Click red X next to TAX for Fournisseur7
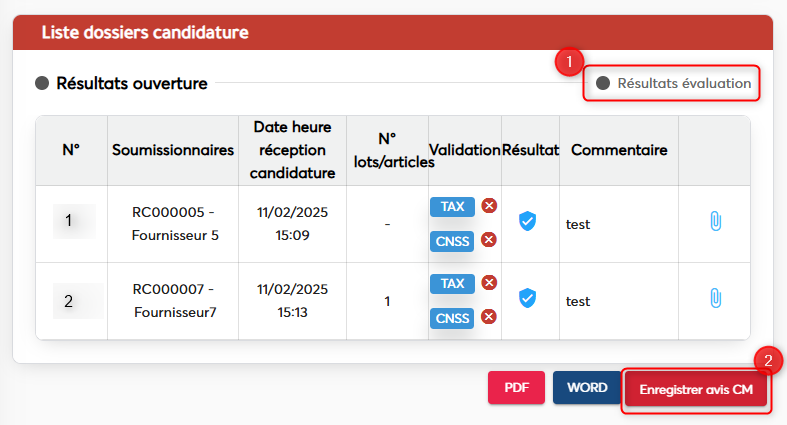 coord(489,283)
